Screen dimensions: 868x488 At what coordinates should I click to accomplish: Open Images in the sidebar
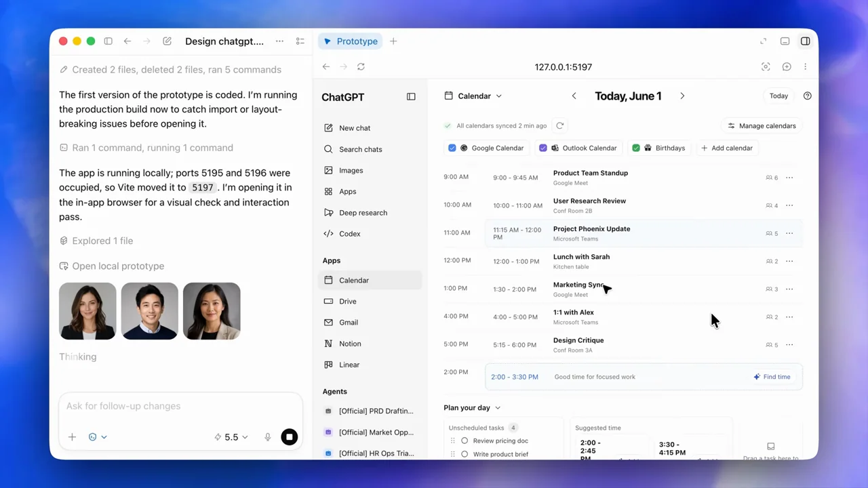pyautogui.click(x=370, y=170)
